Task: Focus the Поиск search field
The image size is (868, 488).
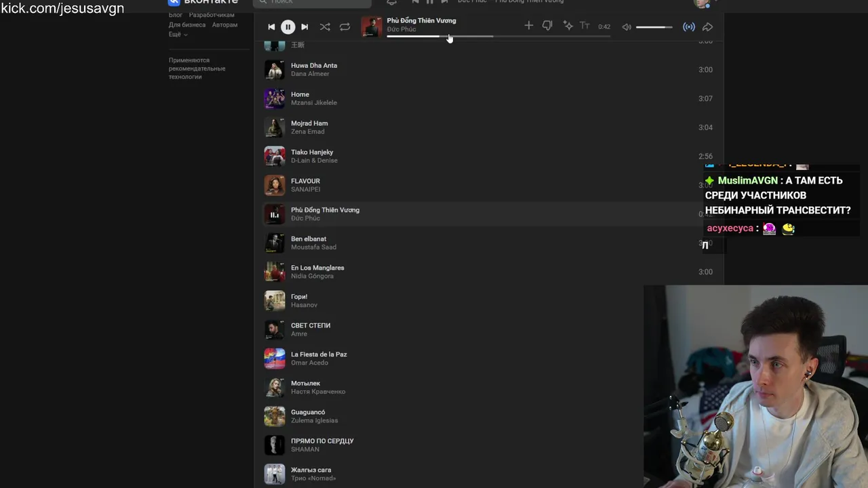Action: point(312,3)
